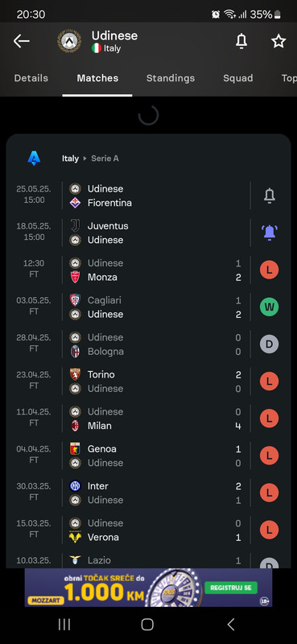This screenshot has height=644, width=297.
Task: Switch to the Standings tab
Action: (x=171, y=78)
